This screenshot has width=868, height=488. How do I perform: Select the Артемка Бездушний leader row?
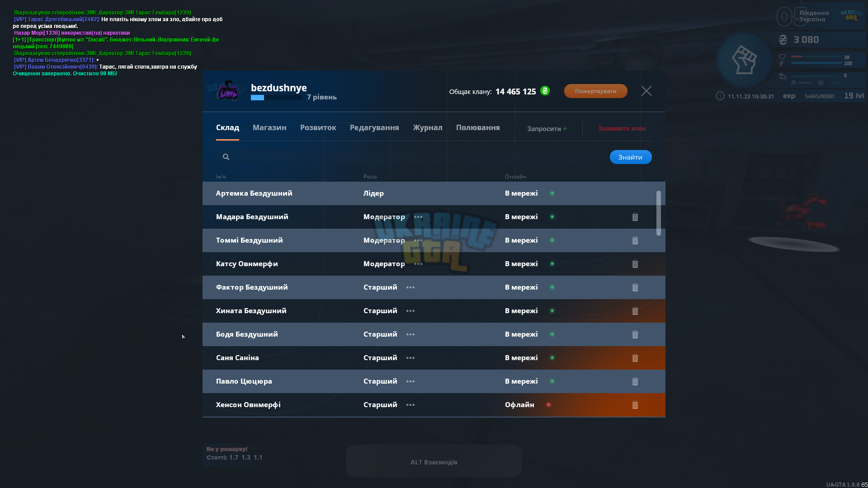click(434, 193)
